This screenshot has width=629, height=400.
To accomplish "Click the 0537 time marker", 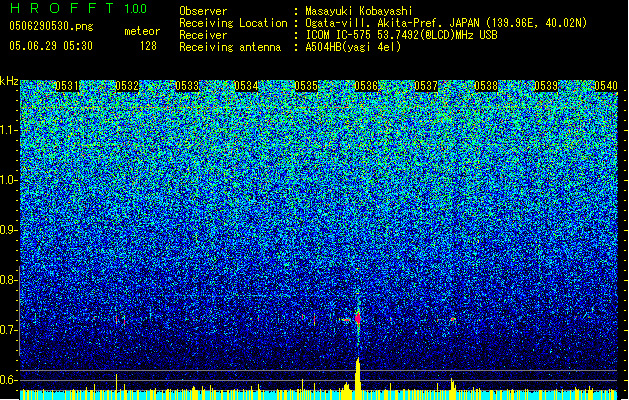I will pyautogui.click(x=426, y=86).
